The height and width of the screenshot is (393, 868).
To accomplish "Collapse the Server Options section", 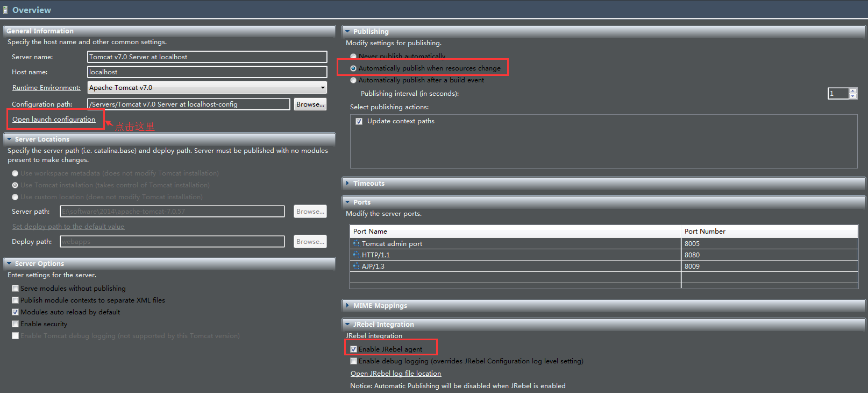I will point(9,264).
